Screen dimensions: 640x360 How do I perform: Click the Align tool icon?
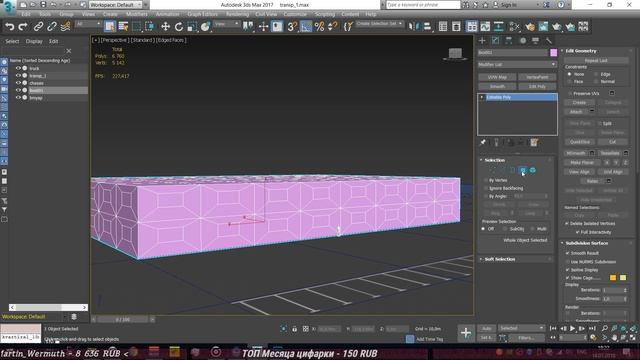(x=427, y=27)
